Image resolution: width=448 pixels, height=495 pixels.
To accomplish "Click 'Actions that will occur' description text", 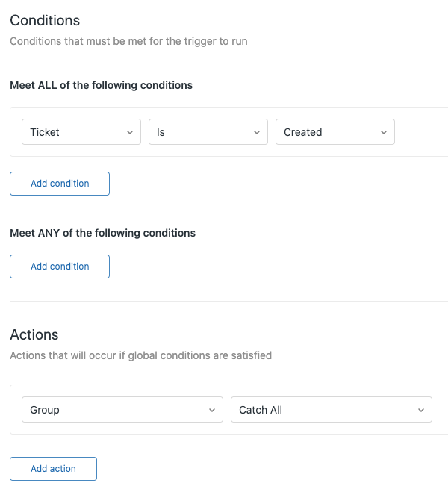I will [141, 355].
